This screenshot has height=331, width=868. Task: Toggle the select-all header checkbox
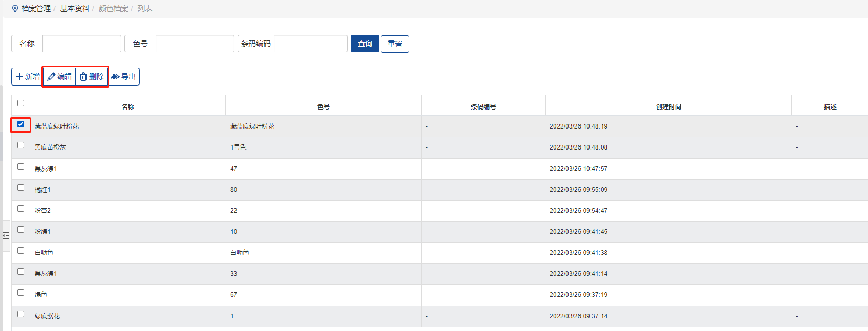pos(21,103)
